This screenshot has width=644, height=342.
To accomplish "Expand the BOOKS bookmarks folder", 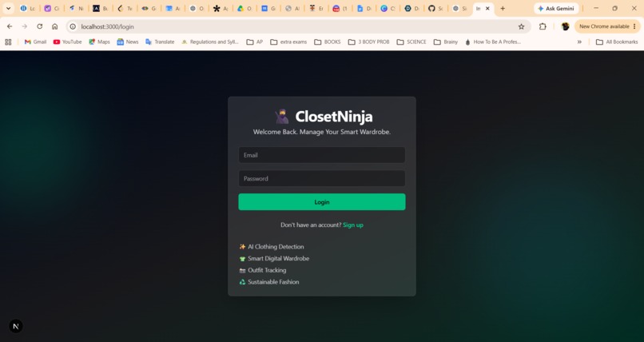I will click(328, 42).
